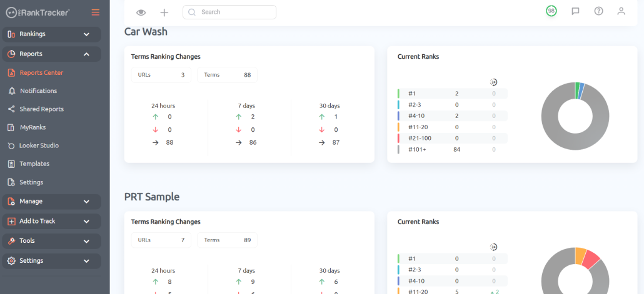Click the PRT Sample Terms 89 box

(x=227, y=240)
